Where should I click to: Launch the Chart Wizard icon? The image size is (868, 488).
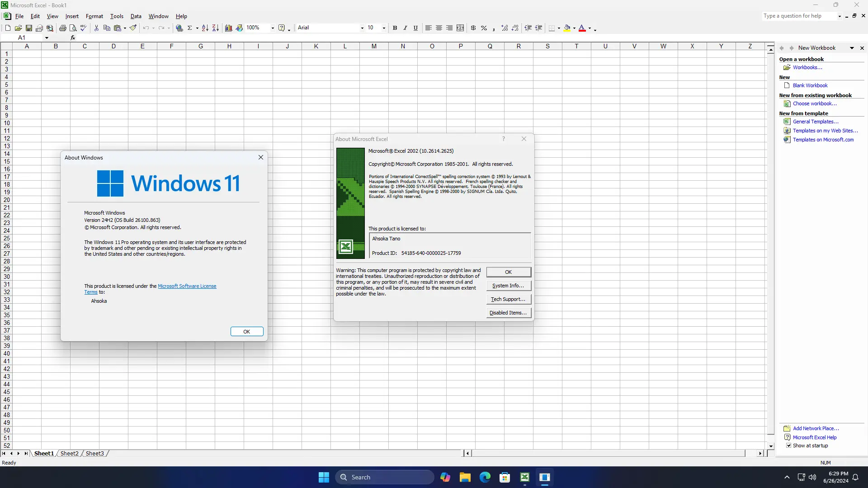coord(228,28)
